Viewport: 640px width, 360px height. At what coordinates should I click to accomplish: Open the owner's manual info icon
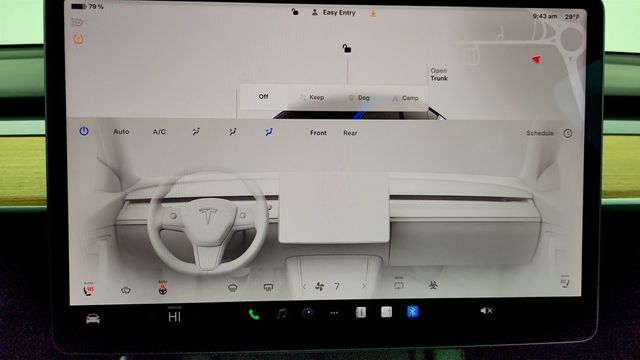[360, 312]
